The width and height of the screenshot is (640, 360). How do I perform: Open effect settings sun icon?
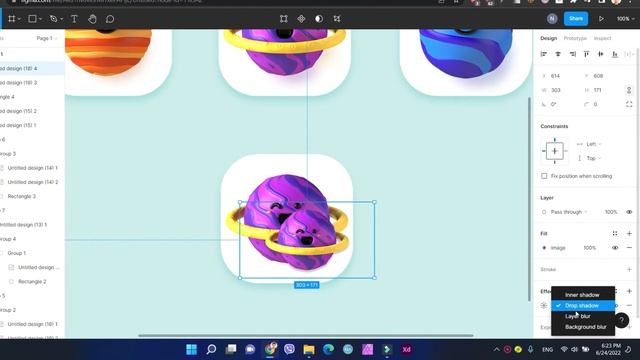544,305
